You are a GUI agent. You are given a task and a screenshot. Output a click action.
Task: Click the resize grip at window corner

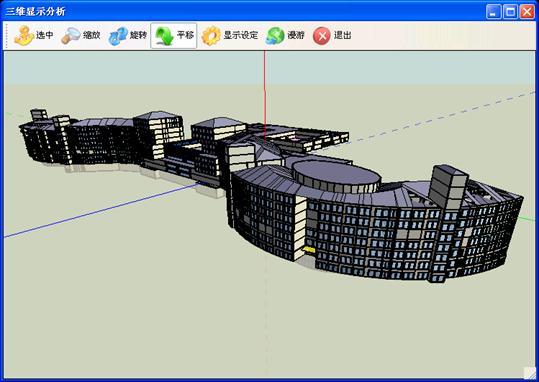click(529, 373)
